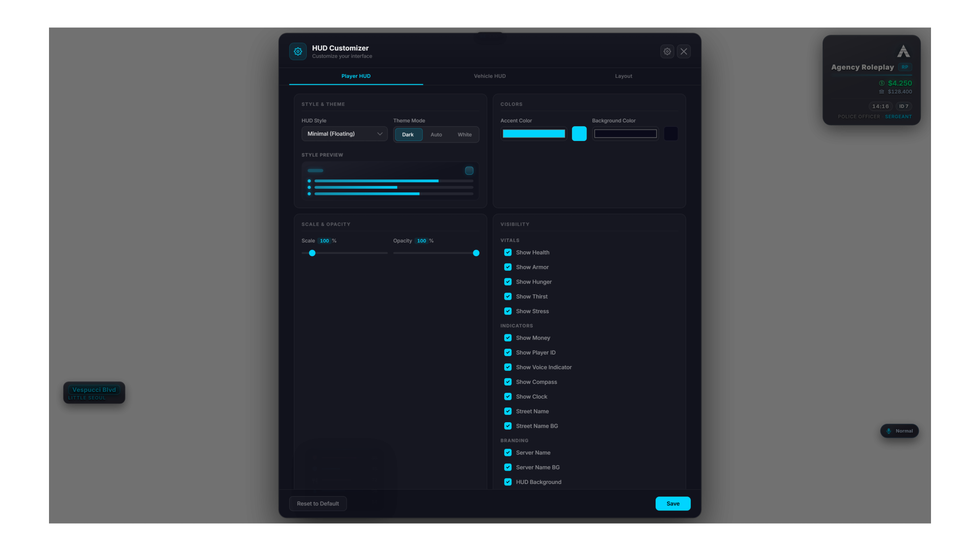Screen dimensions: 980x551
Task: Click Reset to Default
Action: click(x=318, y=503)
